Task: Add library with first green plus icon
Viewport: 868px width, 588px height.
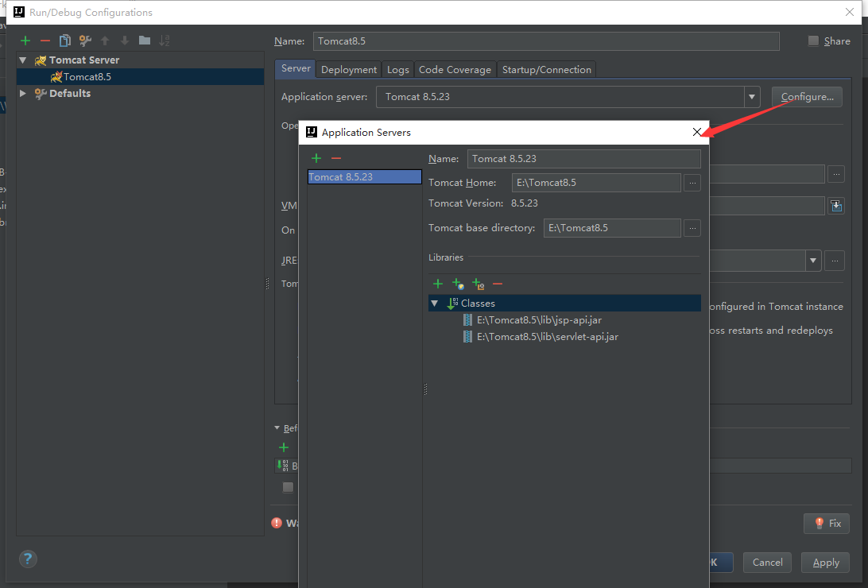Action: 438,284
